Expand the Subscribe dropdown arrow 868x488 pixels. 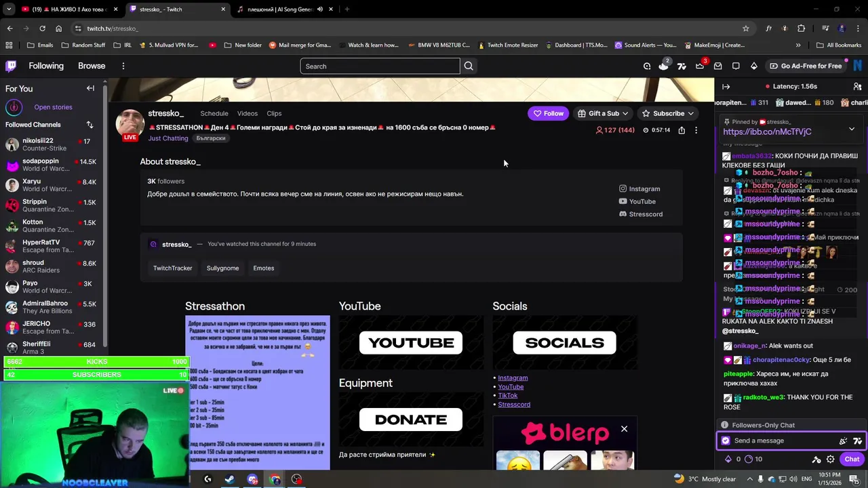coord(690,113)
